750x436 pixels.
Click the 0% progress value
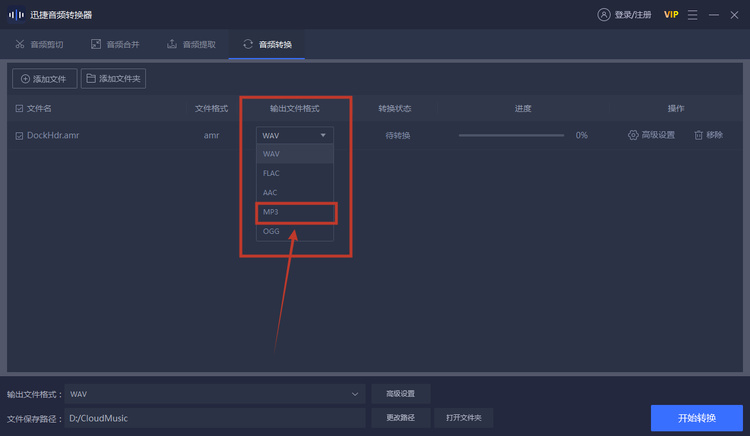coord(581,135)
